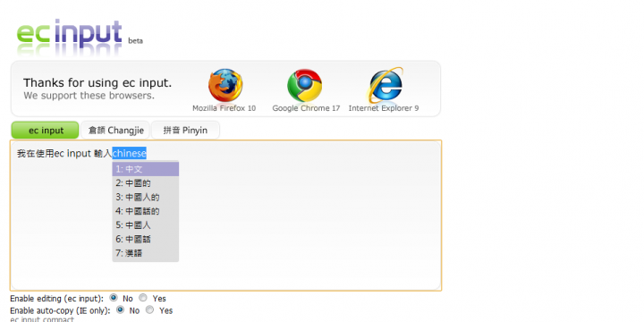The image size is (644, 322).
Task: Click the Google Chrome browser icon
Action: click(x=304, y=86)
